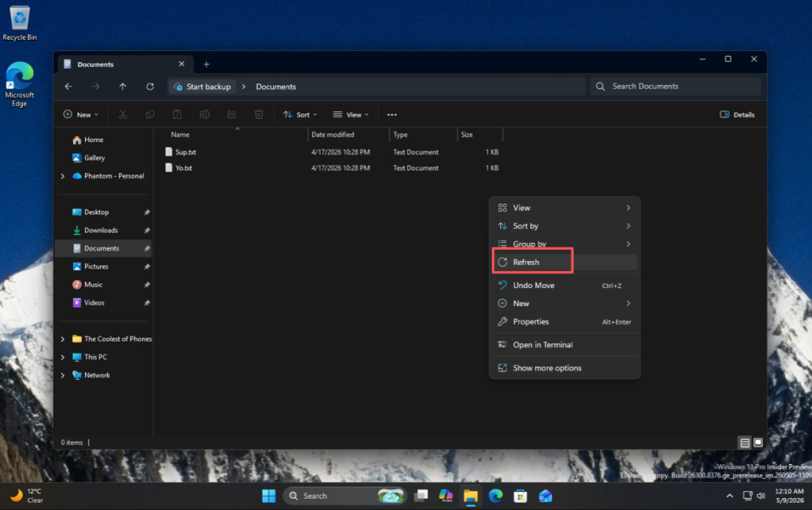The width and height of the screenshot is (812, 510).
Task: Go back with the Back arrow
Action: tap(68, 87)
